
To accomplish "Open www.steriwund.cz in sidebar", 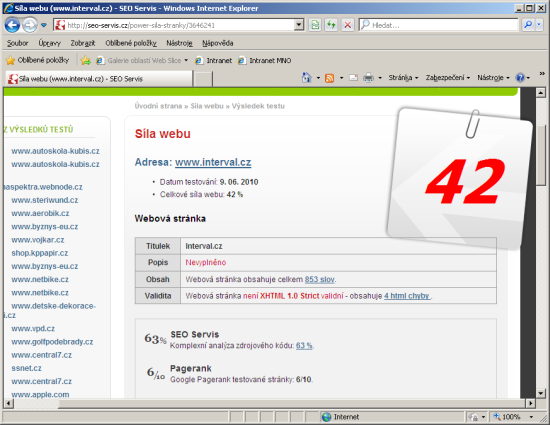I will pyautogui.click(x=45, y=200).
